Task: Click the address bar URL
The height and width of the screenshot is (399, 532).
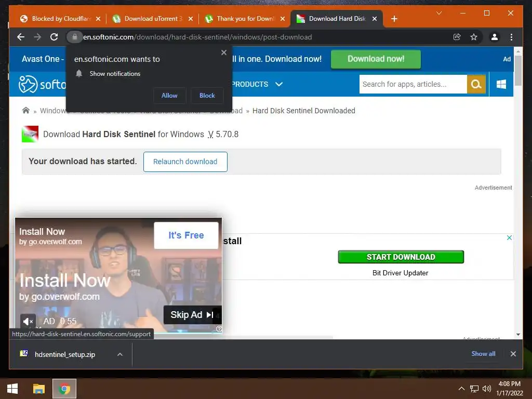Action: [x=197, y=37]
